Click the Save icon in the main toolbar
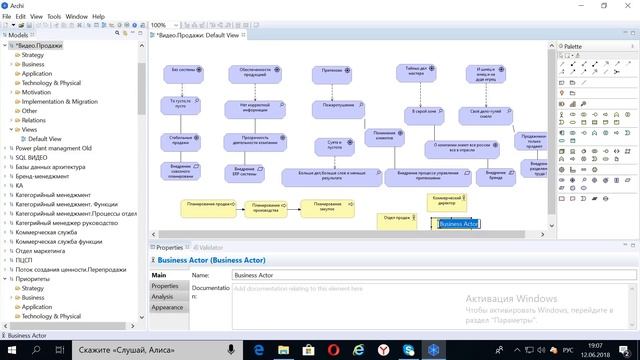The image size is (640, 360). [x=29, y=25]
